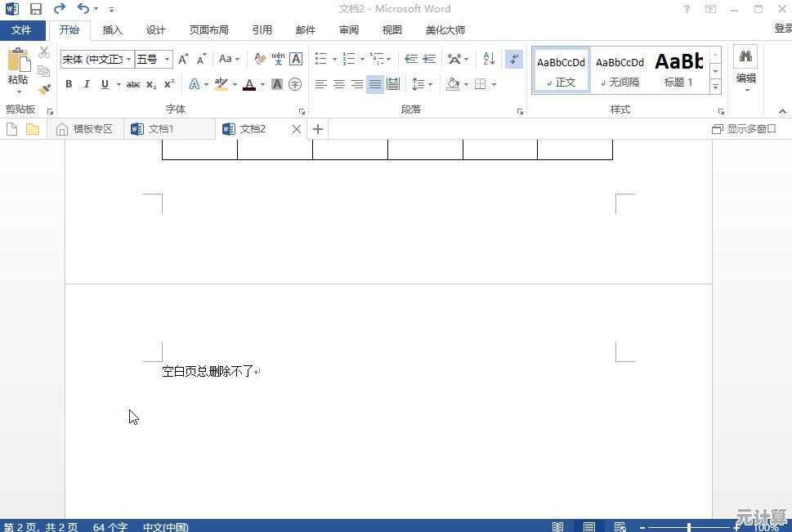Toggle italic formatting

click(87, 84)
